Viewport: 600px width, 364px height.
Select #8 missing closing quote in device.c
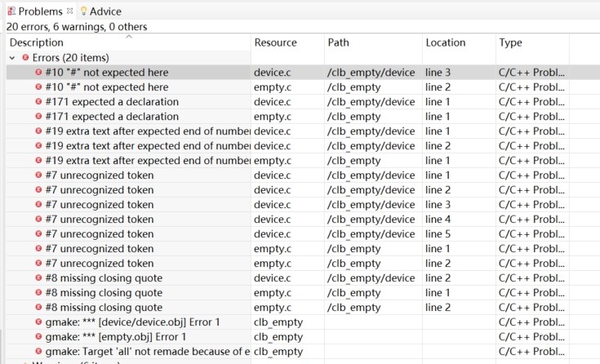104,278
